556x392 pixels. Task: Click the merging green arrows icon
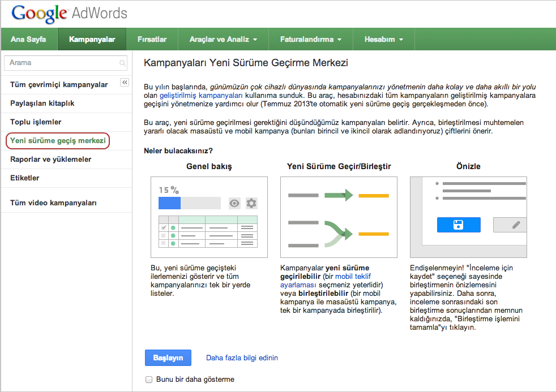click(339, 234)
